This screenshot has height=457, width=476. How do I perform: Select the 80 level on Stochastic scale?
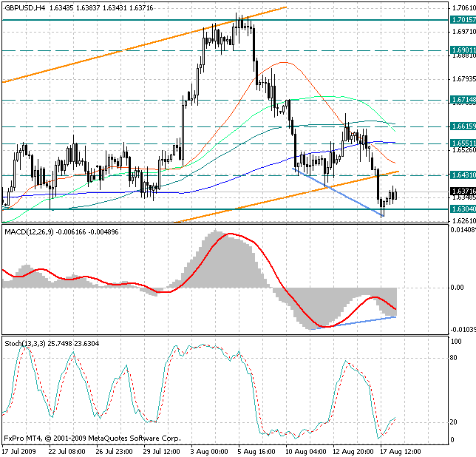point(453,358)
